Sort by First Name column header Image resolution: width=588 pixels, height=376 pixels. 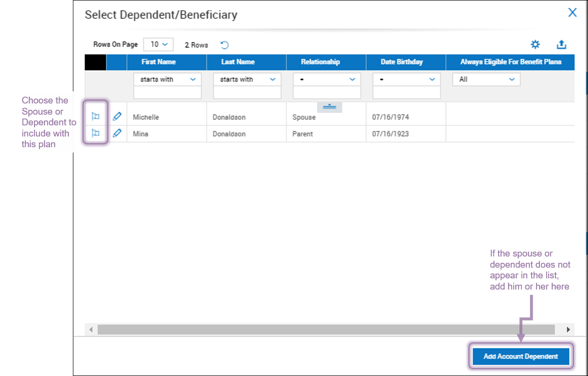(167, 62)
